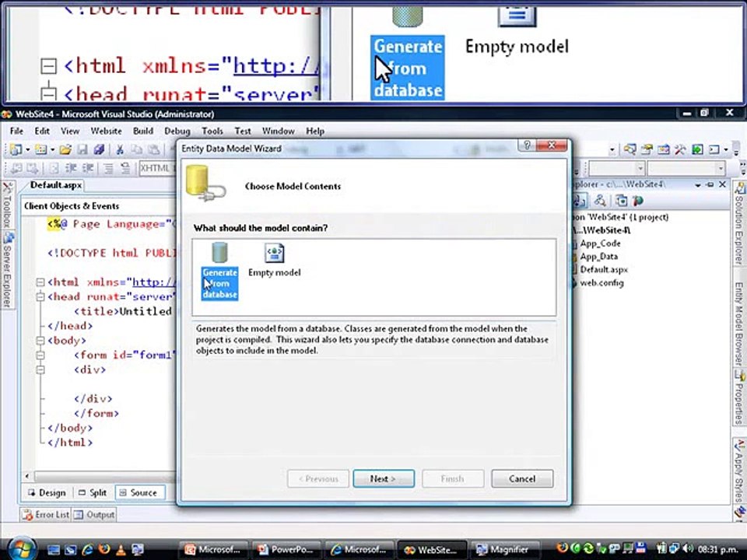Click the Increase Indent toolbar icon
747x560 pixels.
click(88, 168)
